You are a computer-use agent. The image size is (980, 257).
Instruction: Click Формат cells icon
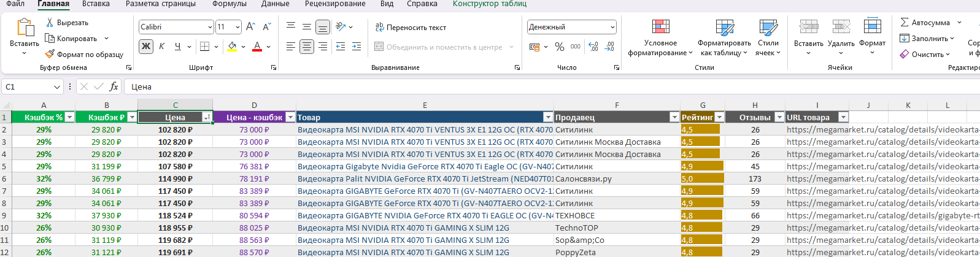872,26
